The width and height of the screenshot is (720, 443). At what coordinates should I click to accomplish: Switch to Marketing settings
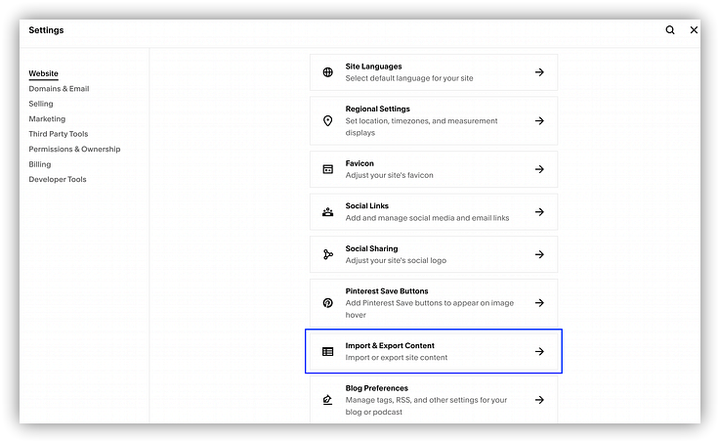(x=47, y=119)
